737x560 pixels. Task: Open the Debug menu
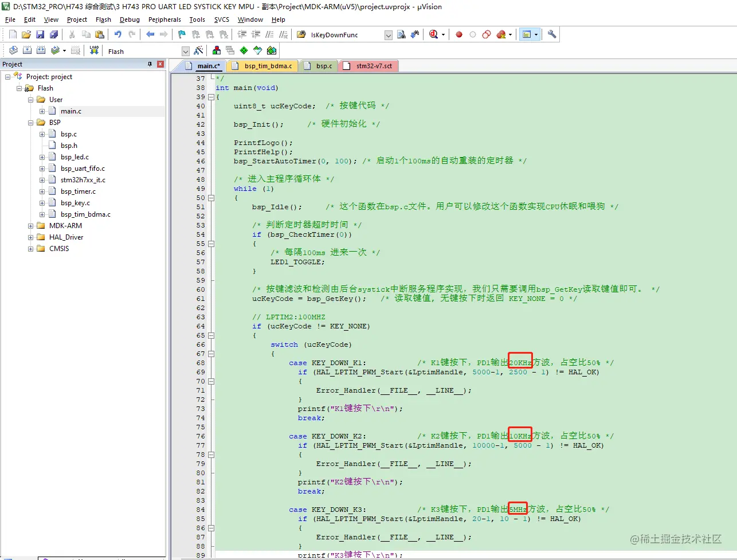pyautogui.click(x=130, y=19)
